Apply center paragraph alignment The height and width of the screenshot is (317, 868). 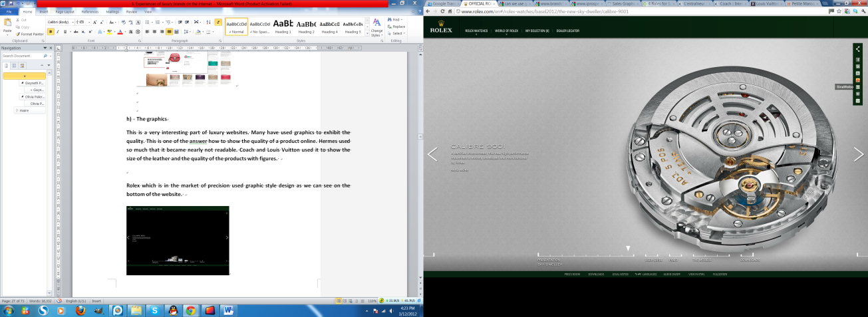[154, 31]
